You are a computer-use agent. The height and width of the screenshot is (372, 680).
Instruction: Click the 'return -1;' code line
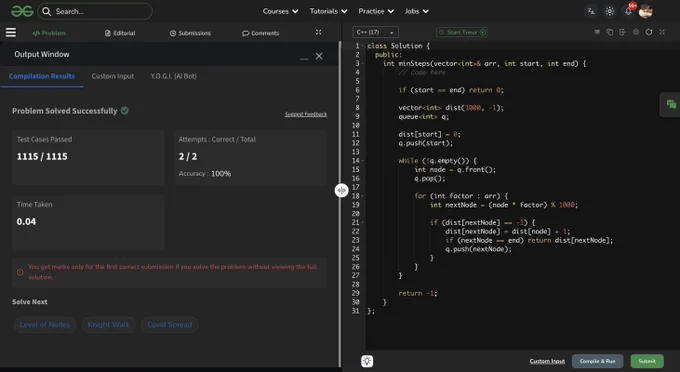[x=418, y=294]
